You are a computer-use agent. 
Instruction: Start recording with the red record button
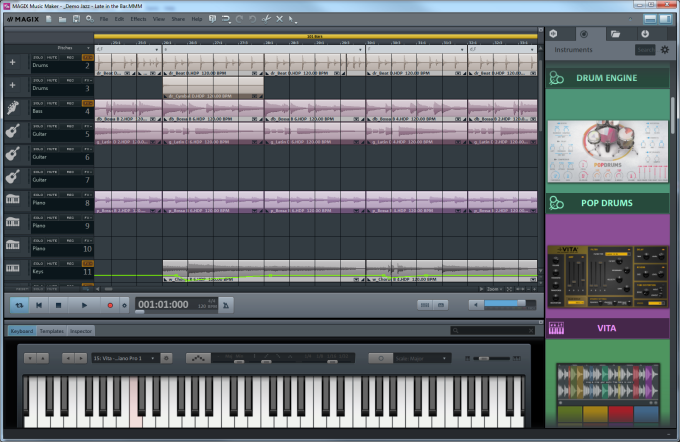pos(110,305)
